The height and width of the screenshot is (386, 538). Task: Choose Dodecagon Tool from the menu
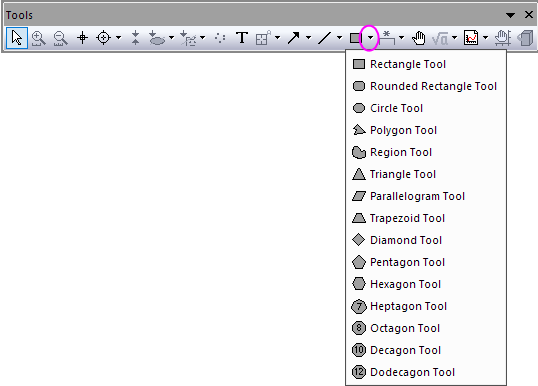point(426,372)
